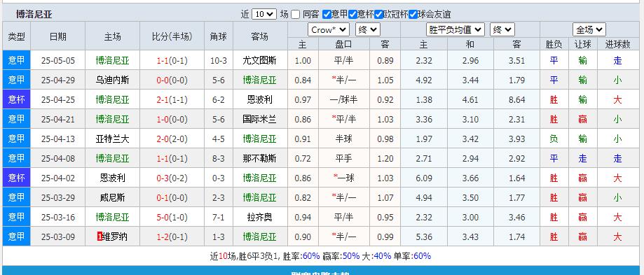Click the 盘口 column header

click(344, 44)
